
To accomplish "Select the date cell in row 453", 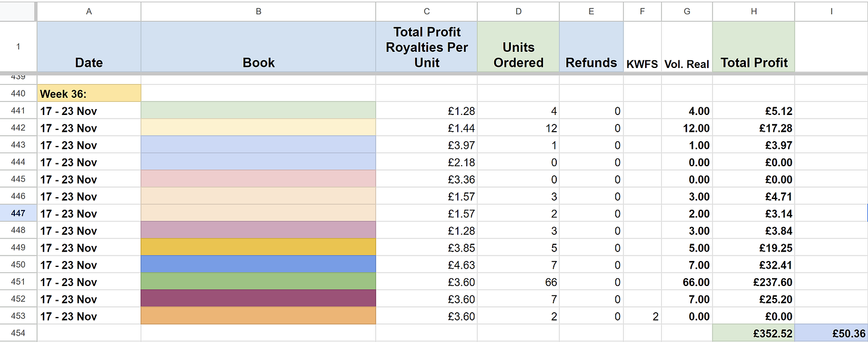I will pos(89,316).
